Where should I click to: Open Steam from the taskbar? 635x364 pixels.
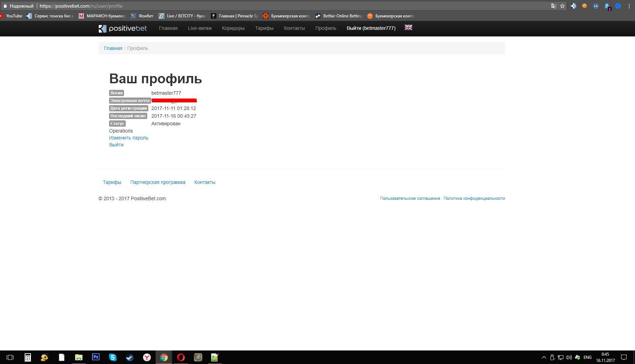pyautogui.click(x=130, y=357)
